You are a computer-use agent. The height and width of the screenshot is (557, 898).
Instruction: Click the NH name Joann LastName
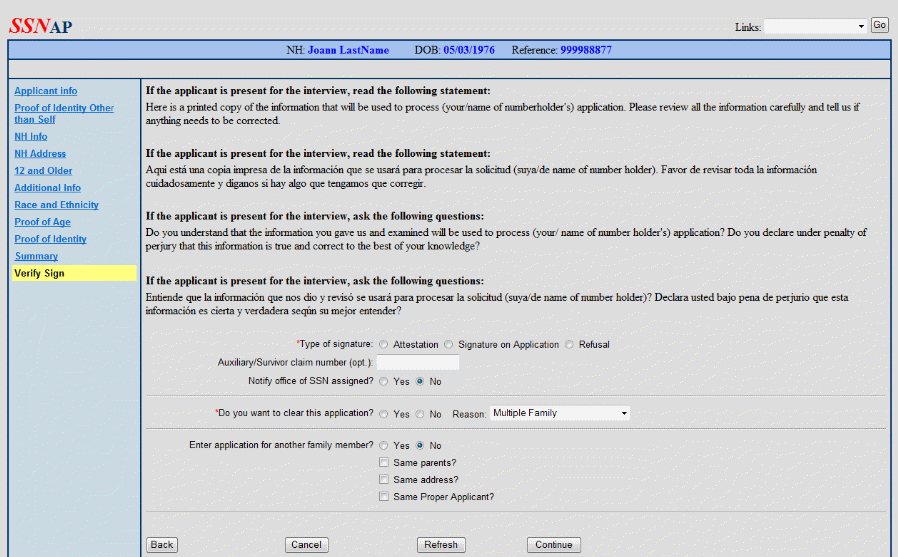tap(348, 50)
